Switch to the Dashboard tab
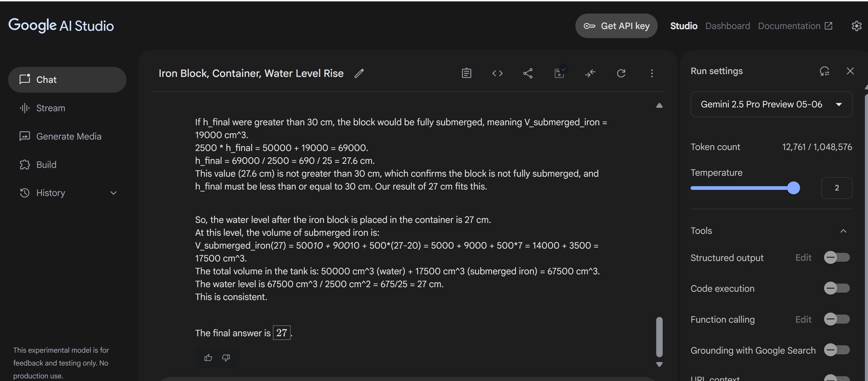 pyautogui.click(x=728, y=26)
